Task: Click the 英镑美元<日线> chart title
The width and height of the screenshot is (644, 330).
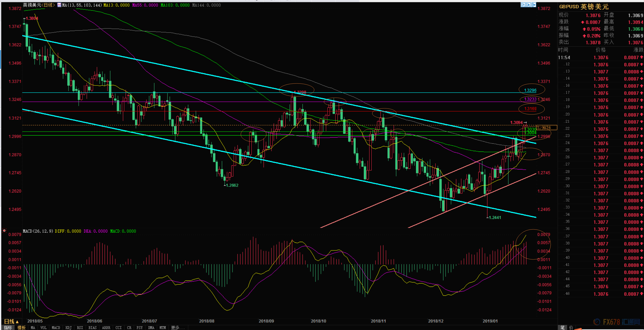Action: pyautogui.click(x=39, y=5)
